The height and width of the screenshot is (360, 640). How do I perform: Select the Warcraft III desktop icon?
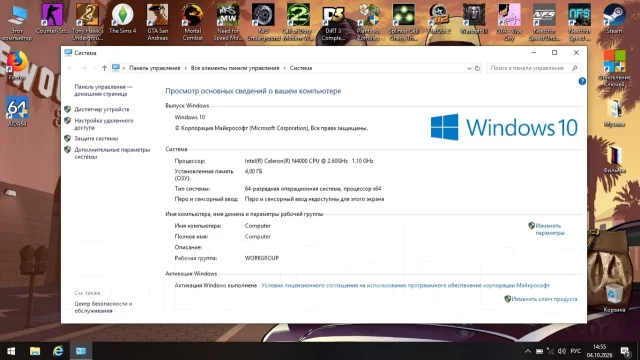pyautogui.click(x=474, y=19)
